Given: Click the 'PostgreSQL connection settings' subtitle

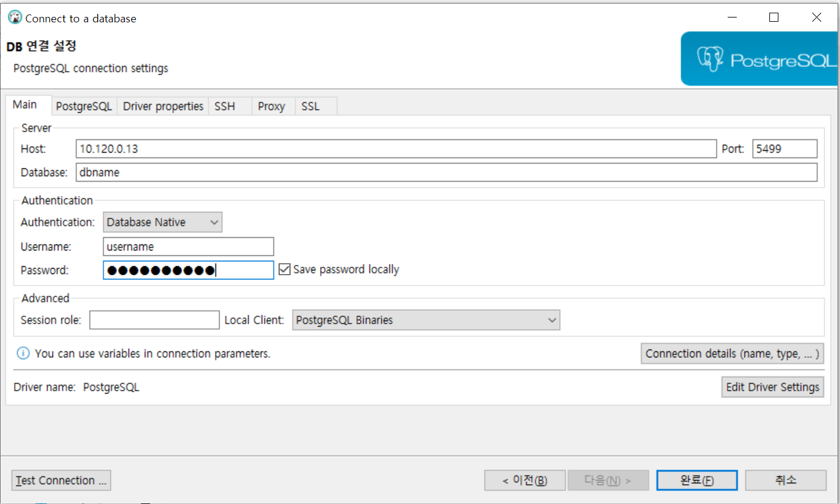Looking at the screenshot, I should [91, 68].
